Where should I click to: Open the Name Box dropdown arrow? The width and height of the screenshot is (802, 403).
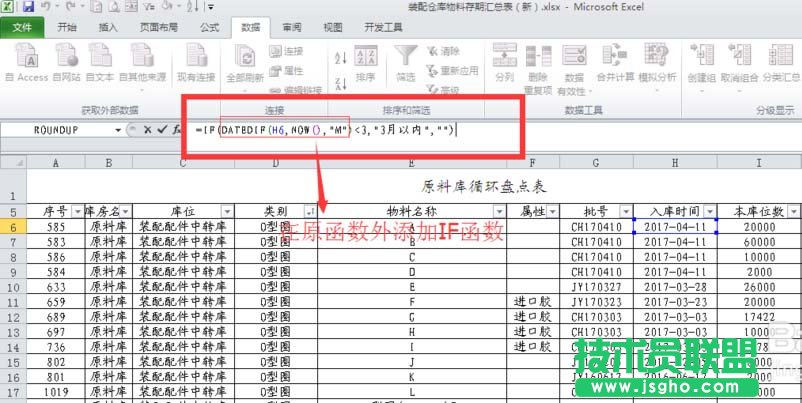[118, 130]
